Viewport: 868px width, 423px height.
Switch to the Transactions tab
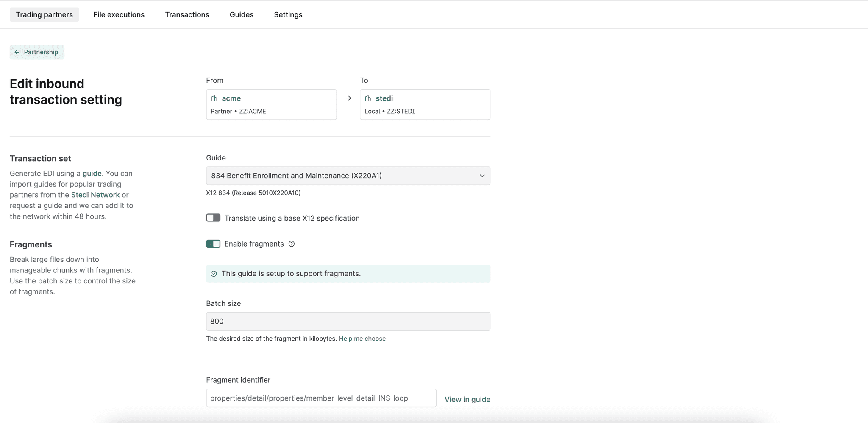pyautogui.click(x=187, y=14)
